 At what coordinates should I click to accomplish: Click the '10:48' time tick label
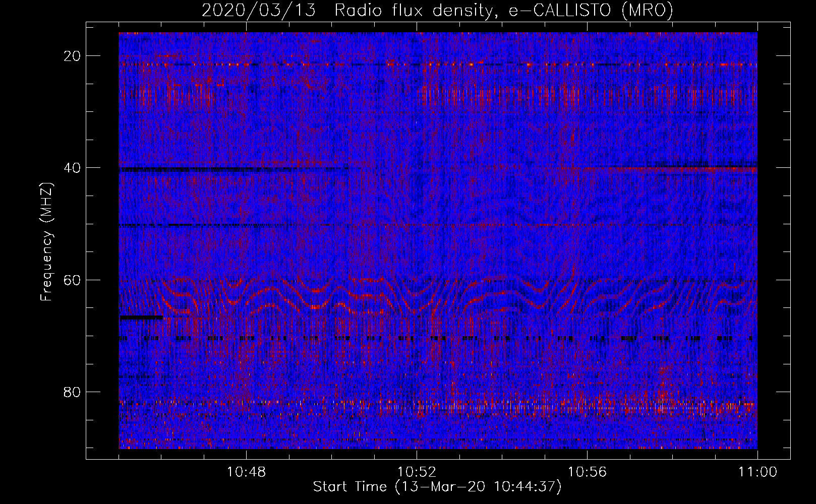tap(246, 472)
